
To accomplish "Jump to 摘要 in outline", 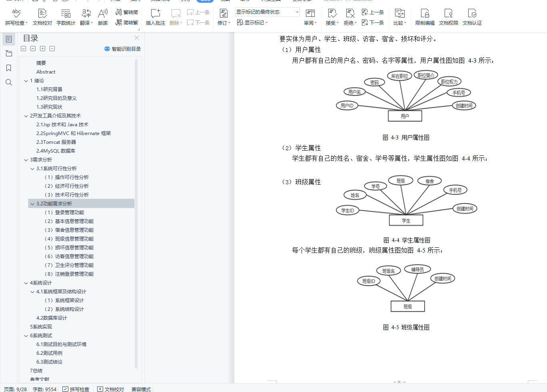I will click(41, 63).
